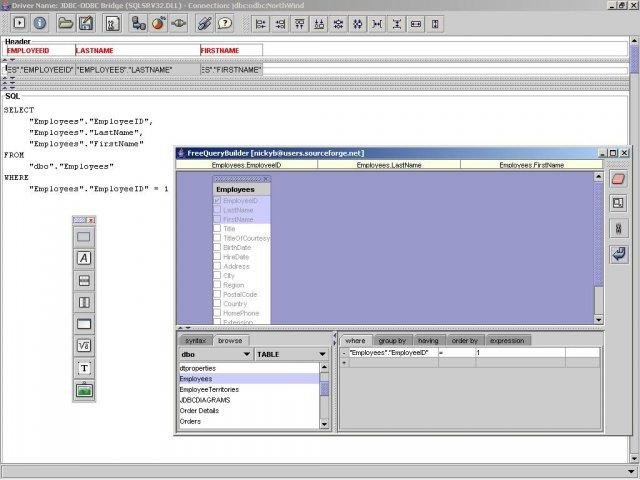Check the Country column checkbox
The width and height of the screenshot is (640, 480).
click(217, 304)
